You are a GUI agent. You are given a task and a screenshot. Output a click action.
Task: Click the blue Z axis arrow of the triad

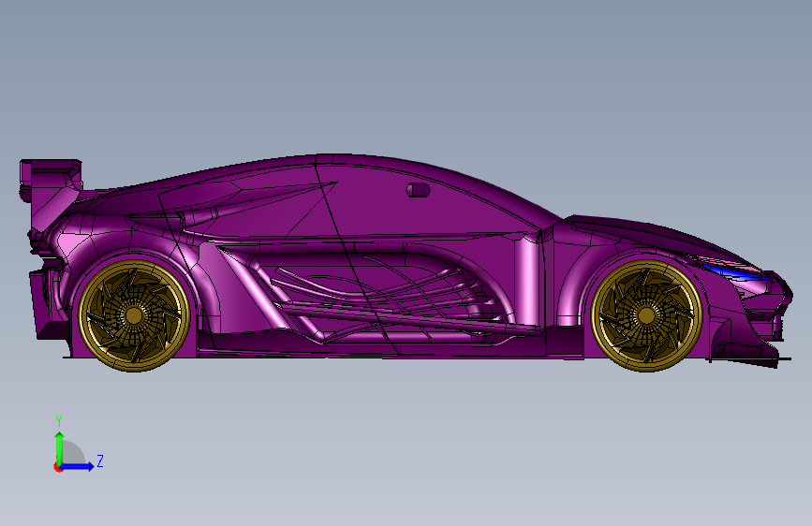77,466
